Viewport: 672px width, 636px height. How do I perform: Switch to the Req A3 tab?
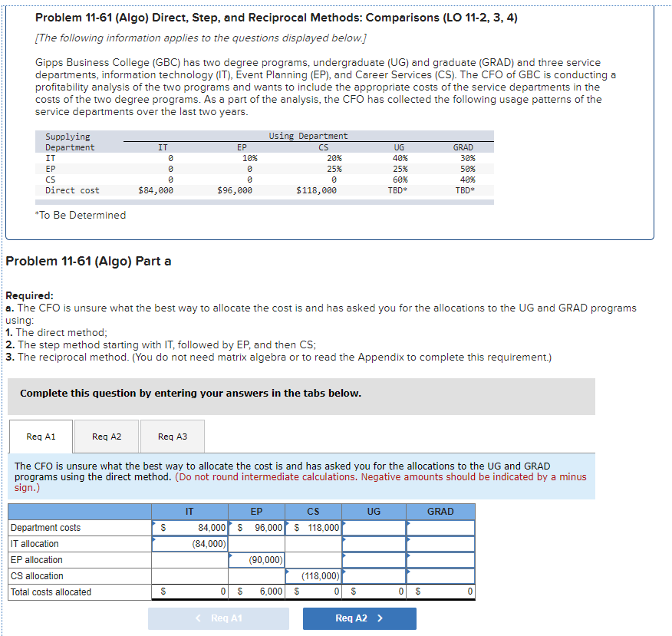(172, 436)
